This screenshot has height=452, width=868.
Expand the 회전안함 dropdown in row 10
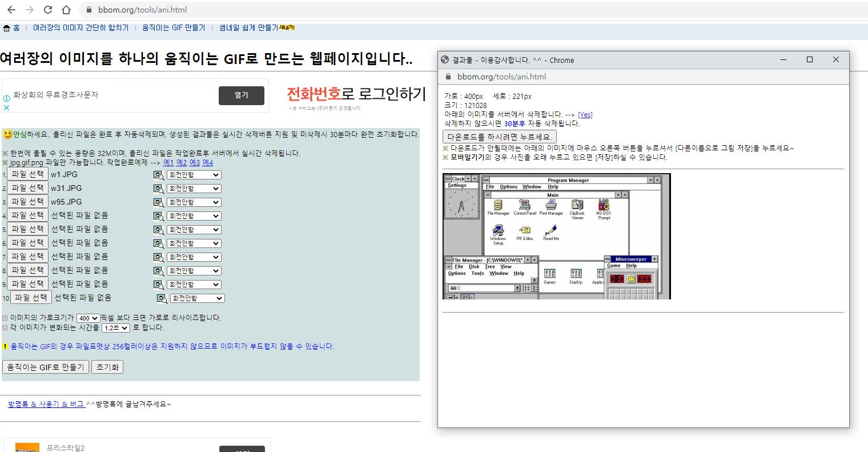point(198,298)
